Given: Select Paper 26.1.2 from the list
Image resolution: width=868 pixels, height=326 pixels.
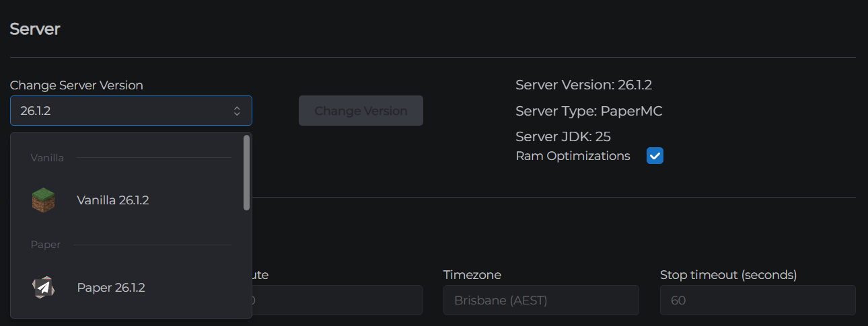Looking at the screenshot, I should 131,288.
